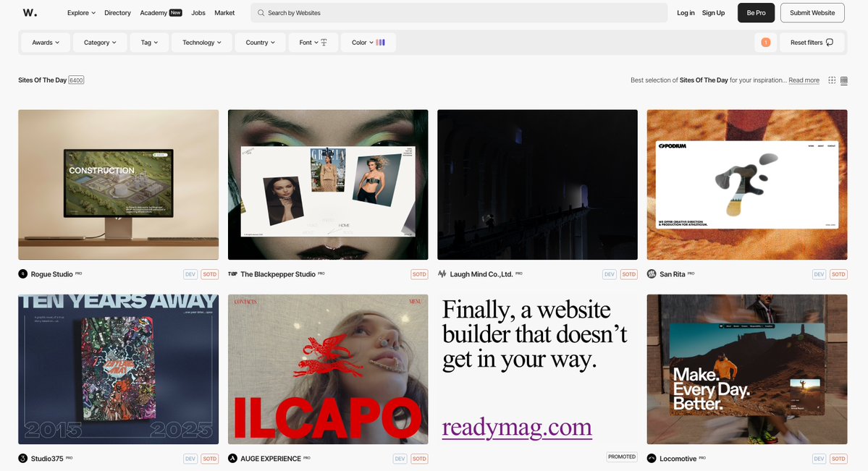Open the Explore dropdown menu
The width and height of the screenshot is (868, 471).
(81, 13)
